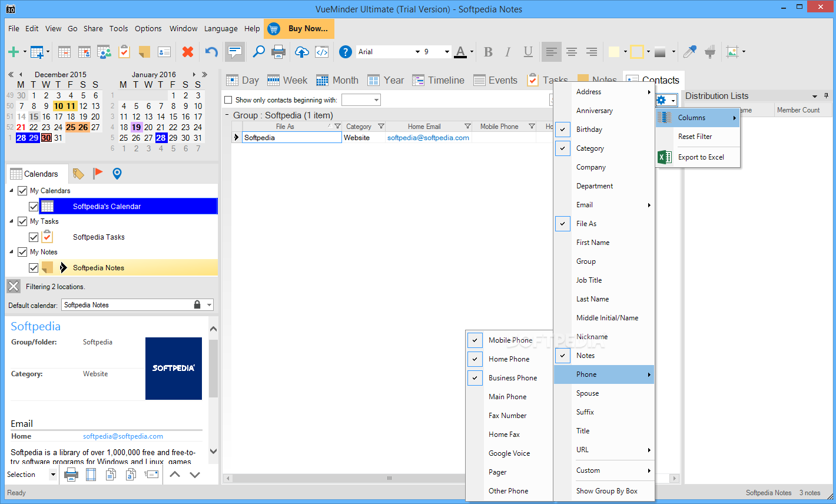Toggle Show only contacts beginning with checkbox
The height and width of the screenshot is (504, 836).
point(228,100)
